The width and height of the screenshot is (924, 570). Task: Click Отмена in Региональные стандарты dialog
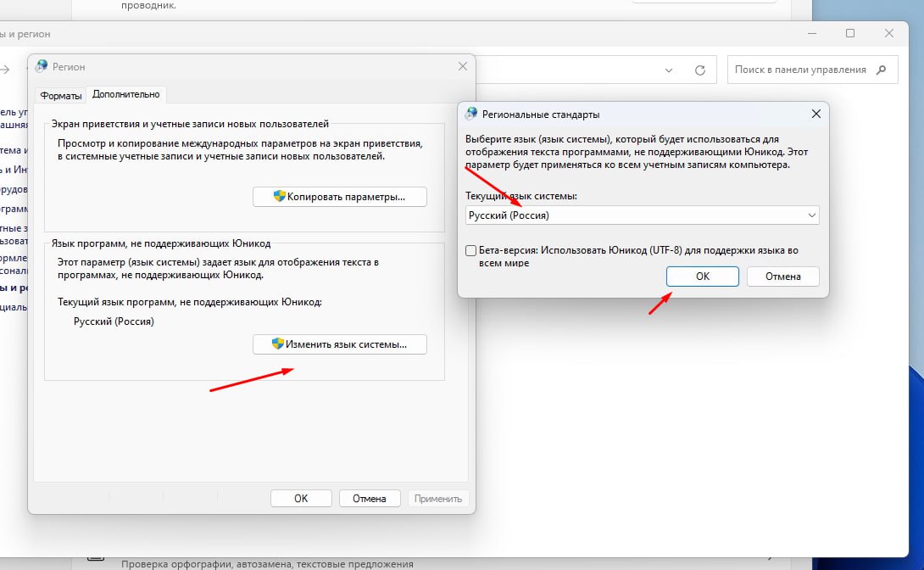pos(783,277)
